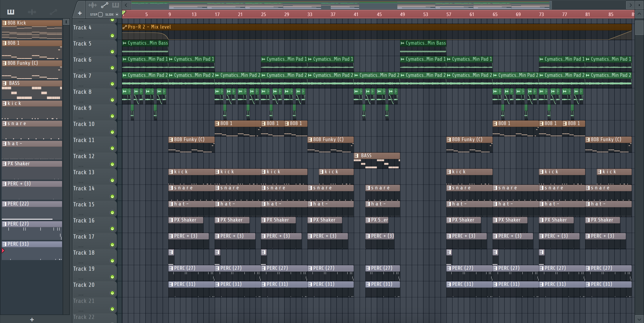Select the snare clip at bar 43 on Track 14
Viewport: 644px width, 323px height.
point(383,192)
